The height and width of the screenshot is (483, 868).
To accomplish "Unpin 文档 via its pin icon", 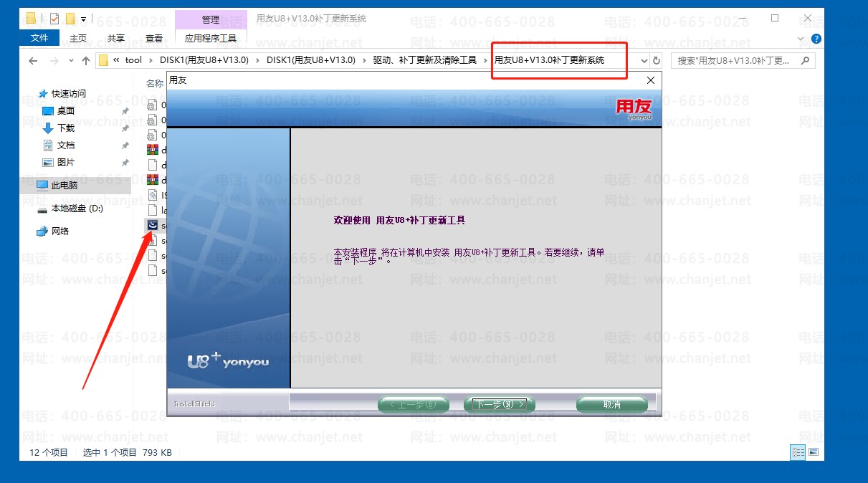I will pos(125,145).
